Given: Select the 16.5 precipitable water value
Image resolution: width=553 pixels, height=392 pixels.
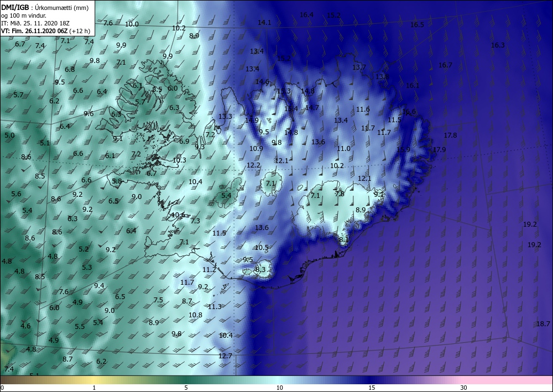Looking at the screenshot, I should (417, 25).
